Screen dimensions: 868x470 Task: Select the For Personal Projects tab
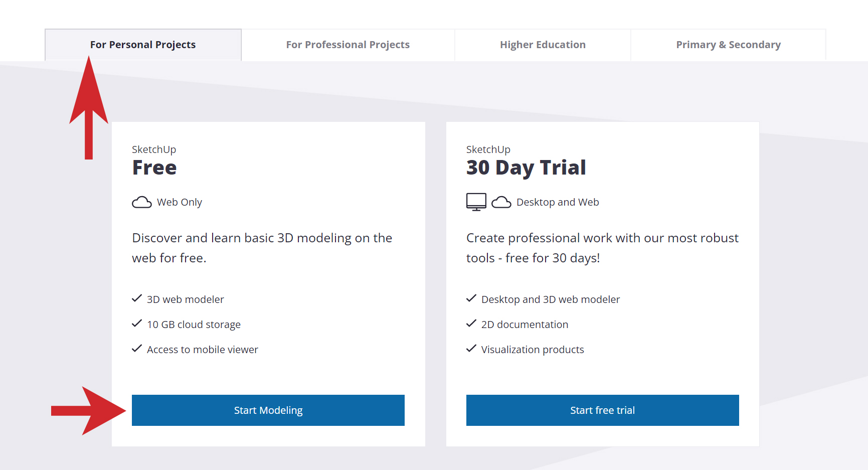(143, 45)
